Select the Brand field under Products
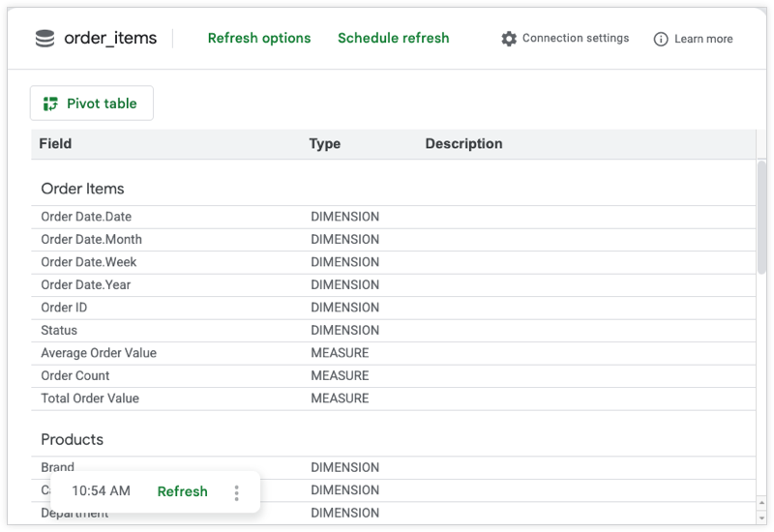This screenshot has height=532, width=774. click(x=58, y=466)
